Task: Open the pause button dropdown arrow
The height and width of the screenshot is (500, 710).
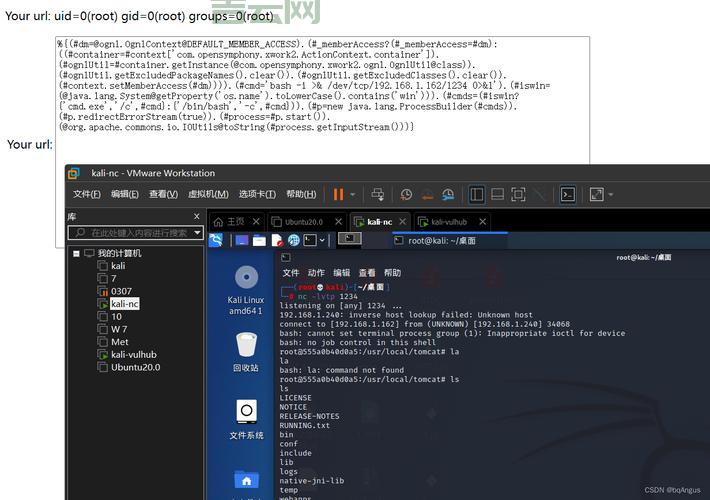Action: point(353,195)
